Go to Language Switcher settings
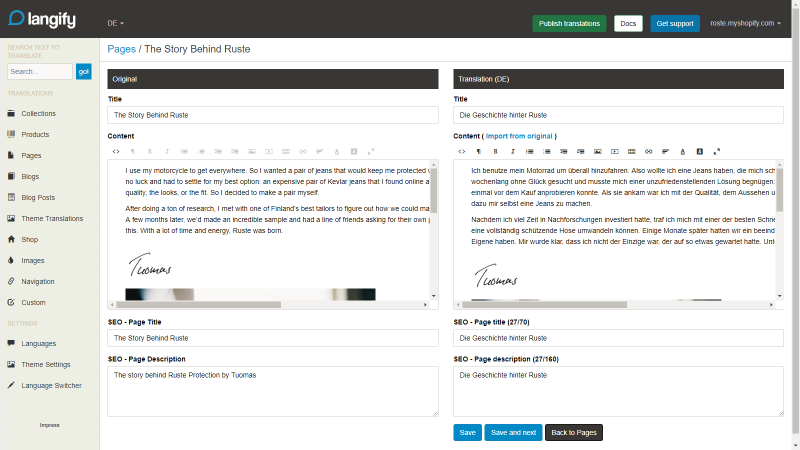 click(49, 386)
